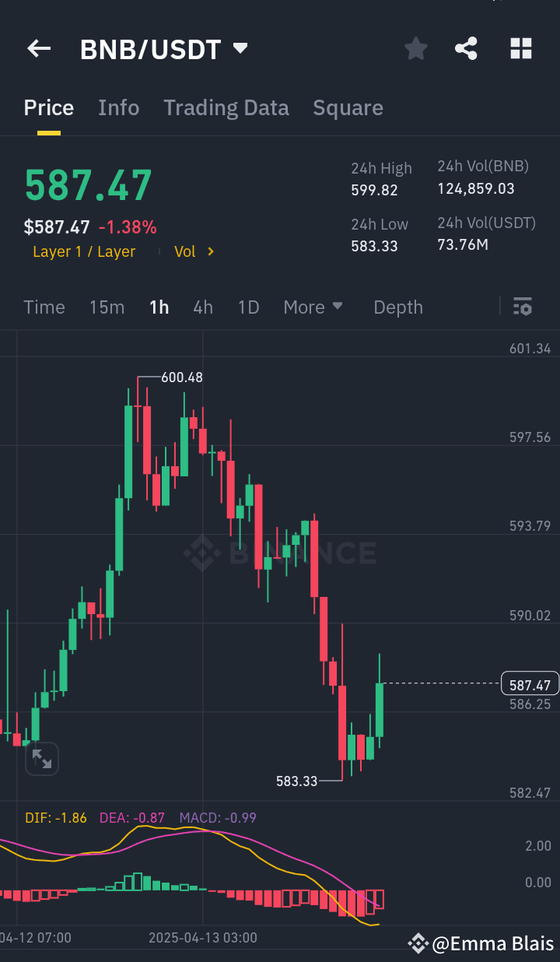Open chart settings via the indicator icon
This screenshot has height=962, width=560.
(522, 307)
